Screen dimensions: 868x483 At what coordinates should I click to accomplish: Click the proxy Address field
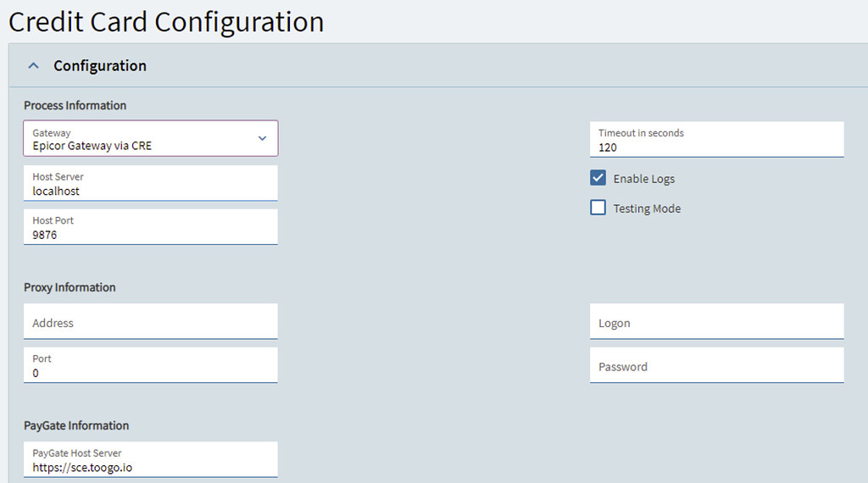[x=150, y=322]
